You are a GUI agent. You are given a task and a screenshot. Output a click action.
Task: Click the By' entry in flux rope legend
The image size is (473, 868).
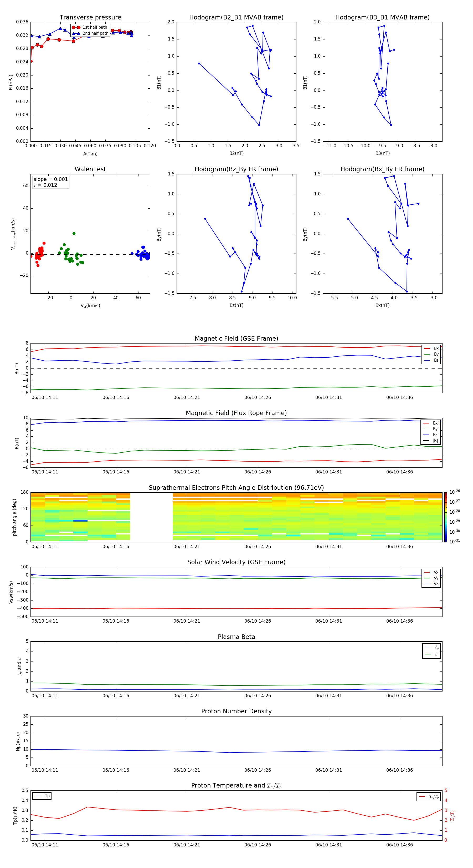[431, 429]
